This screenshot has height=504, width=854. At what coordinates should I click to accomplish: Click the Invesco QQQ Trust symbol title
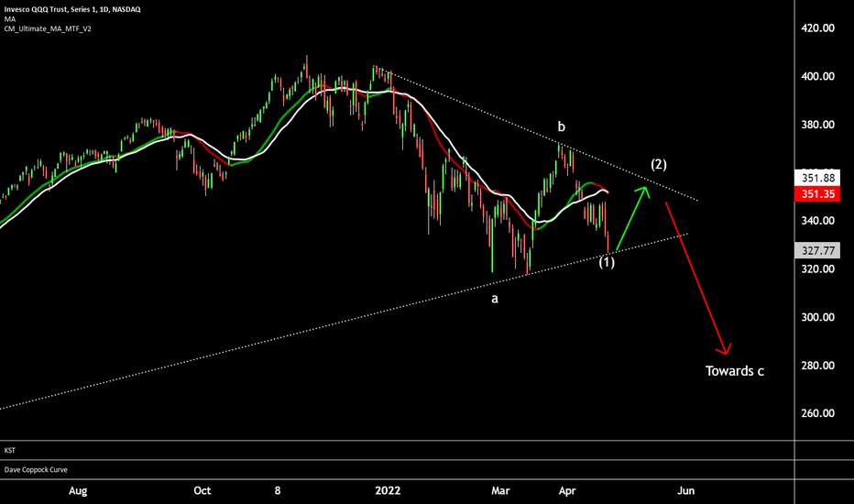(x=71, y=9)
